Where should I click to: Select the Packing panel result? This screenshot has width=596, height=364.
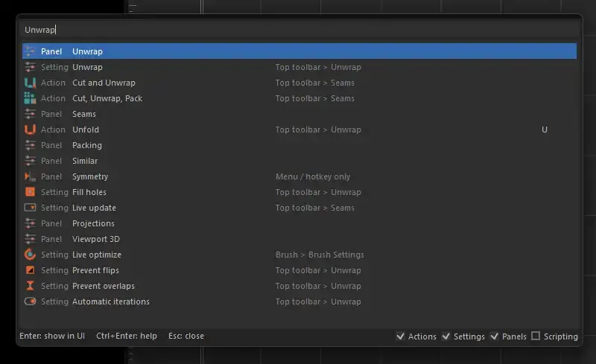(x=299, y=145)
